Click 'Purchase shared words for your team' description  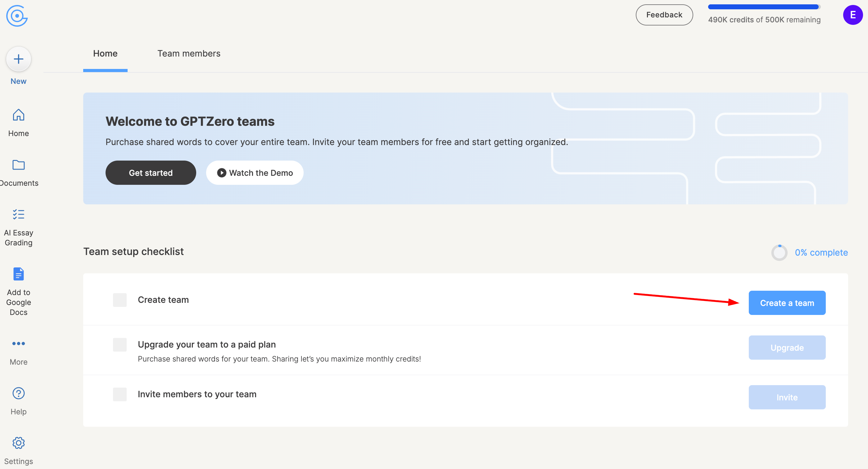pyautogui.click(x=279, y=359)
